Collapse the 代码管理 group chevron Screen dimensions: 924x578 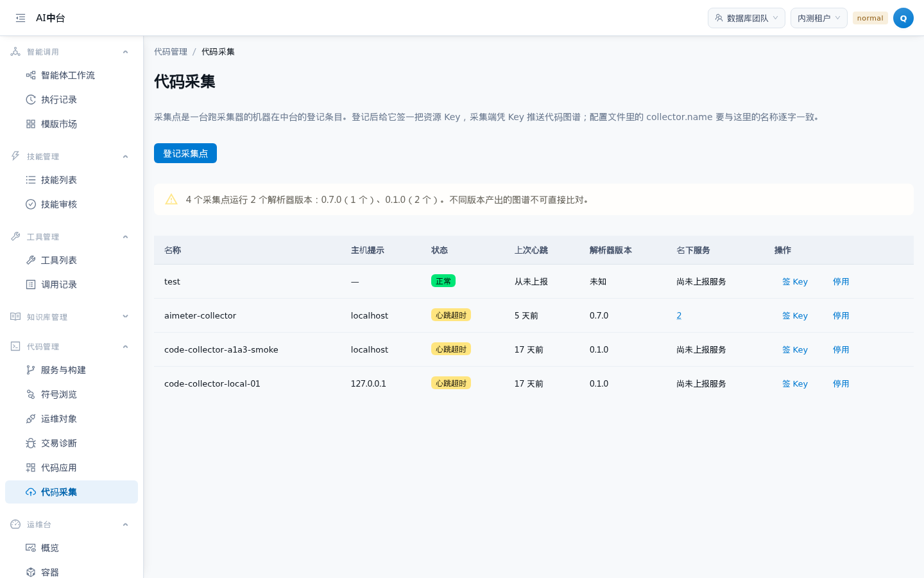tap(126, 347)
